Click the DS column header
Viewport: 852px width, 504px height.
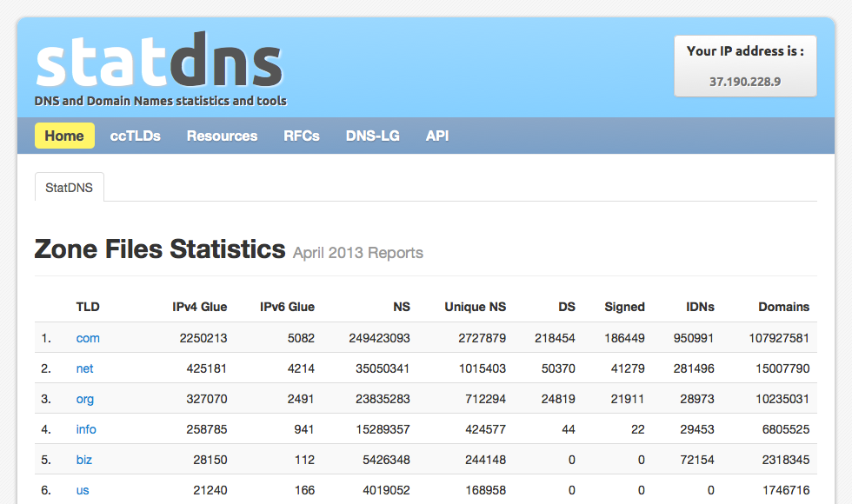coord(567,307)
